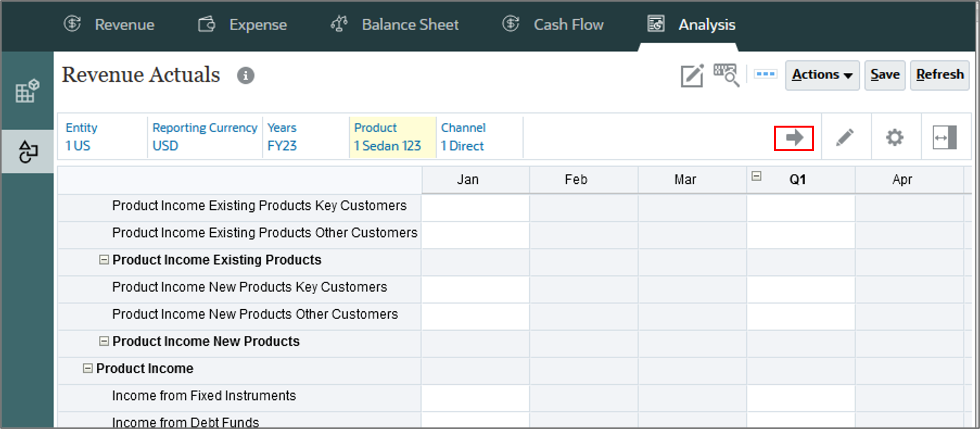Image resolution: width=980 pixels, height=429 pixels.
Task: Select the Feb column header
Action: point(584,180)
